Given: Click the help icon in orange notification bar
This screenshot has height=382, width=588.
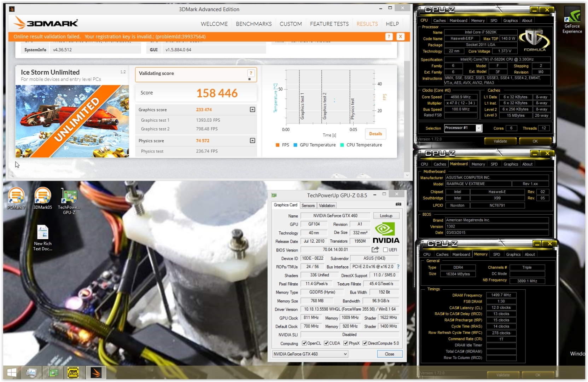Looking at the screenshot, I should pyautogui.click(x=389, y=36).
